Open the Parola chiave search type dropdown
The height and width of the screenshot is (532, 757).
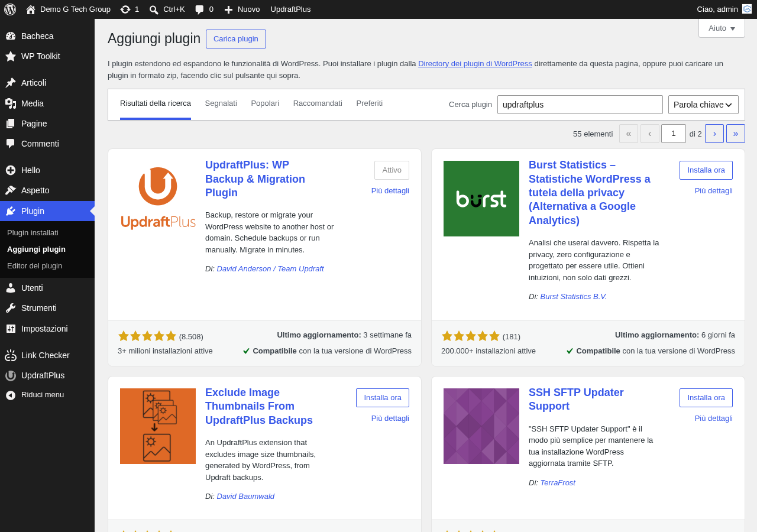click(x=703, y=105)
